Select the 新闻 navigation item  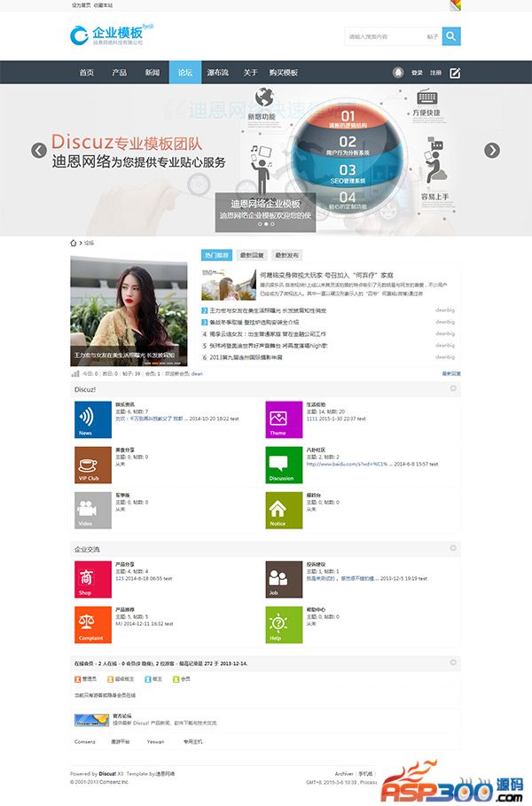point(153,73)
